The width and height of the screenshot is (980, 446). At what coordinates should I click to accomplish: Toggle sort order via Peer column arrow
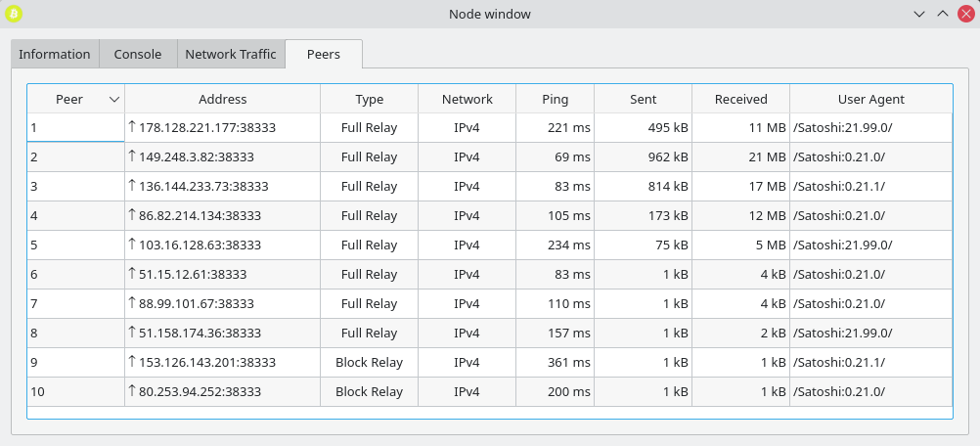click(x=114, y=99)
